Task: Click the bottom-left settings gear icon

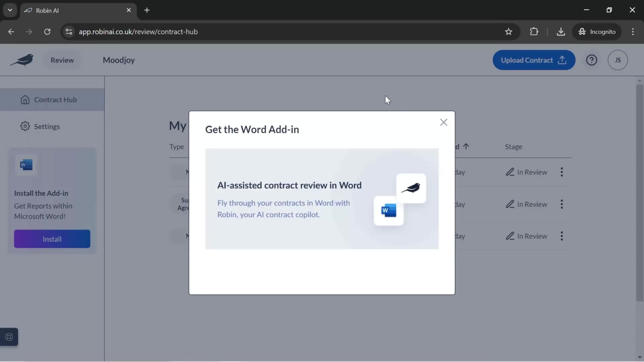Action: (25, 126)
